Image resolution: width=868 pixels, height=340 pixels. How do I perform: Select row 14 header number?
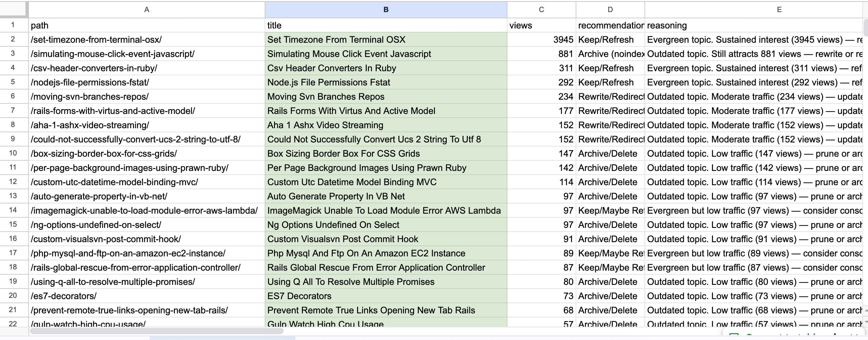point(13,210)
